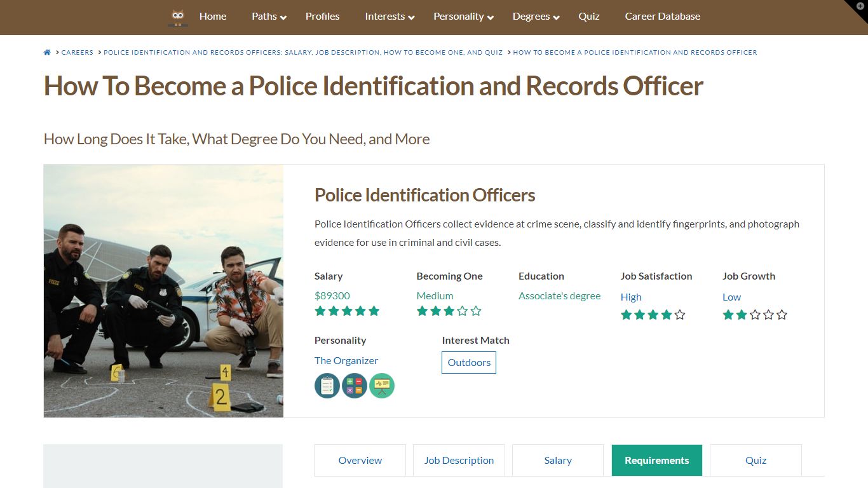Click the Job Satisfaction star rating
The height and width of the screenshot is (488, 868).
(653, 315)
